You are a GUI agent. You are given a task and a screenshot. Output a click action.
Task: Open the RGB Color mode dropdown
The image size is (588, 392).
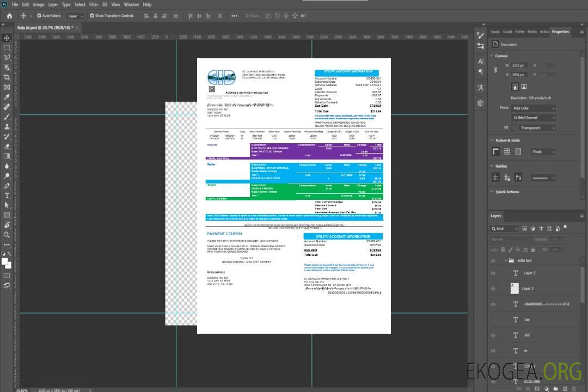tap(533, 108)
